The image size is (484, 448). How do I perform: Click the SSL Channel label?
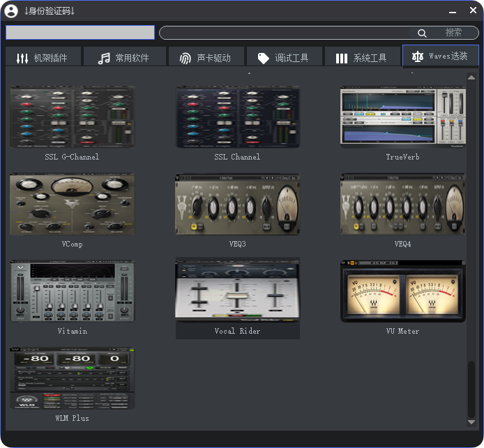coord(237,157)
